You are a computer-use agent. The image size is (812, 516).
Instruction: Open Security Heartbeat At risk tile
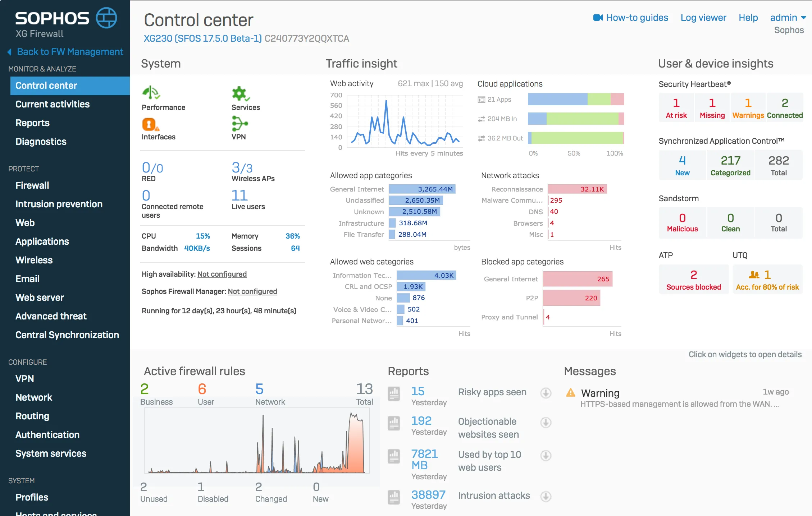point(676,108)
